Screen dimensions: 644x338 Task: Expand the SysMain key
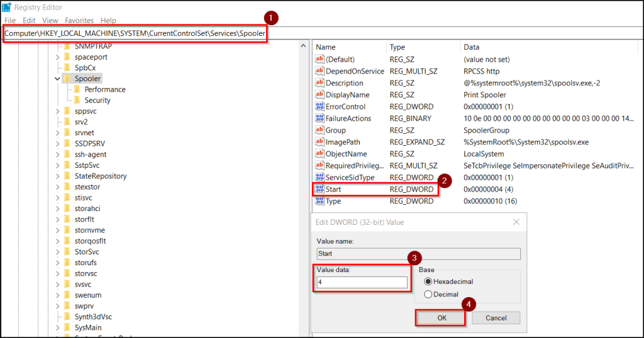57,327
